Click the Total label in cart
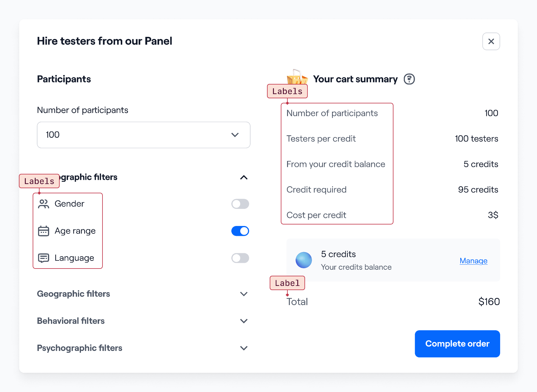Image resolution: width=537 pixels, height=392 pixels. 297,302
